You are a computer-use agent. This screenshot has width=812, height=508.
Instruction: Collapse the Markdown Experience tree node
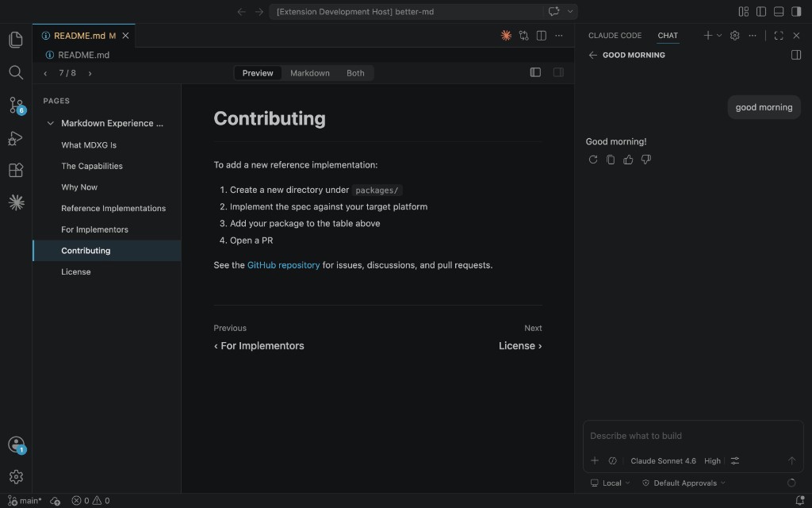coord(50,123)
